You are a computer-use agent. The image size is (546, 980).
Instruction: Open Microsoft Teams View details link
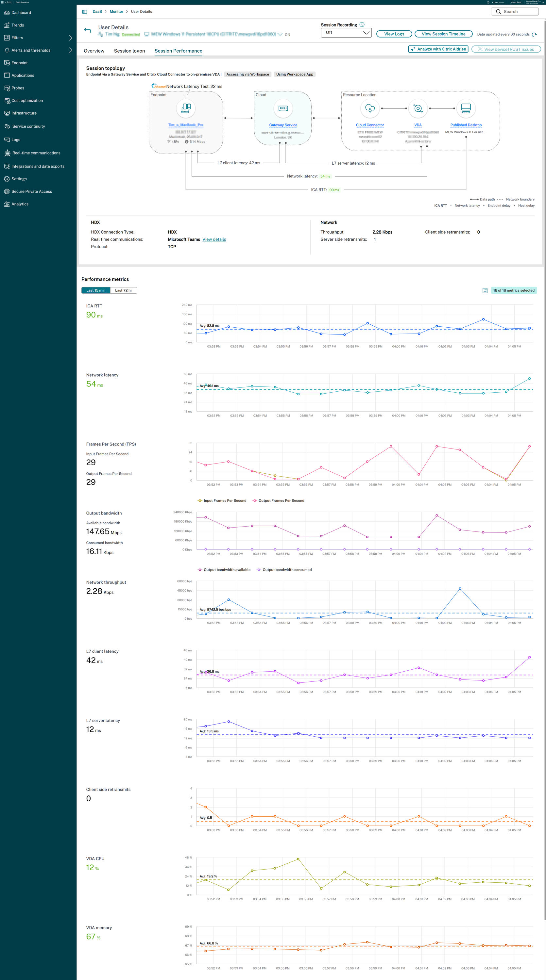[214, 239]
